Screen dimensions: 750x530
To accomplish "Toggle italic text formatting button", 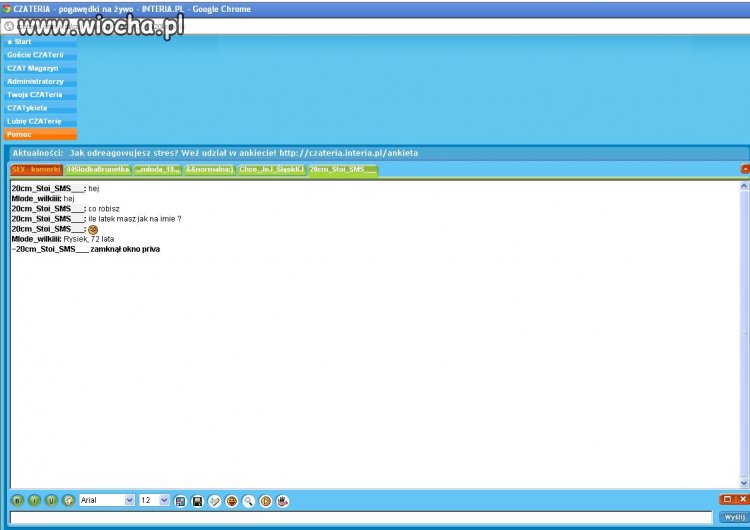I will tap(34, 500).
